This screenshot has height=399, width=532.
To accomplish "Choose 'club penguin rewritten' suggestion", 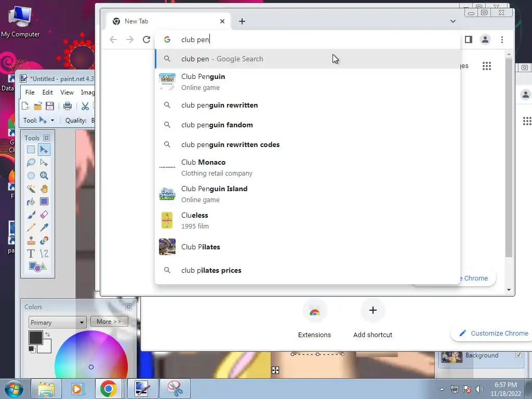I will tap(308, 105).
